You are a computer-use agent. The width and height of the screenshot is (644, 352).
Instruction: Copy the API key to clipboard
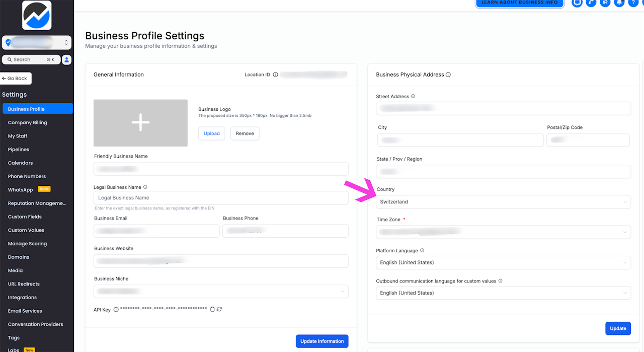(x=212, y=309)
